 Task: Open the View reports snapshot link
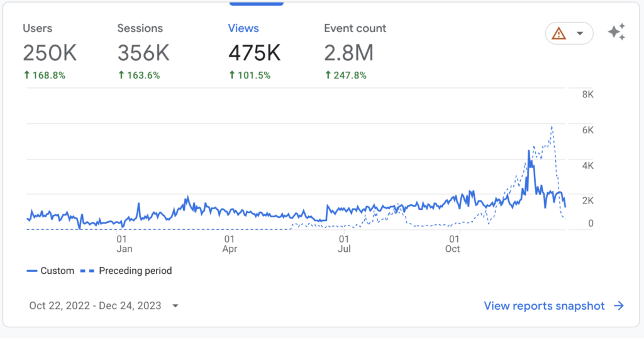(x=544, y=306)
